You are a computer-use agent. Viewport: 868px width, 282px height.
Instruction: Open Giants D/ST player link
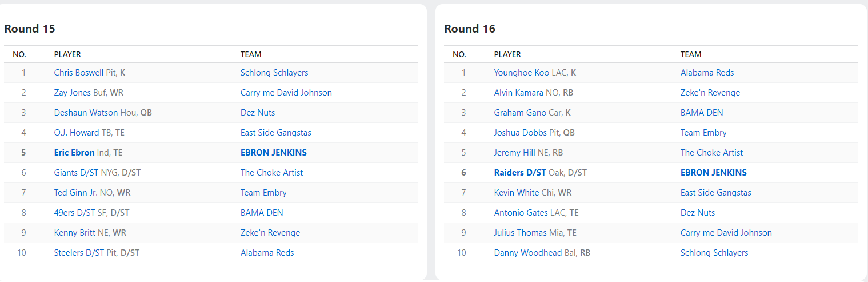76,173
